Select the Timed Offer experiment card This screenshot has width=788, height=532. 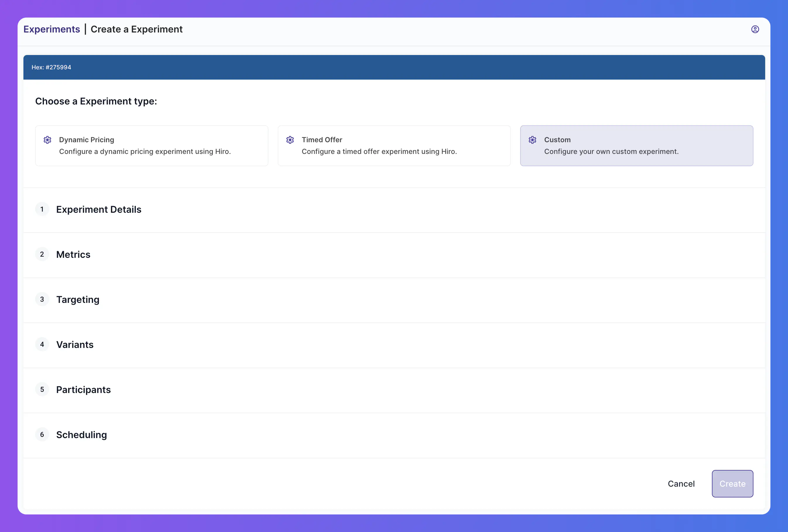[394, 146]
